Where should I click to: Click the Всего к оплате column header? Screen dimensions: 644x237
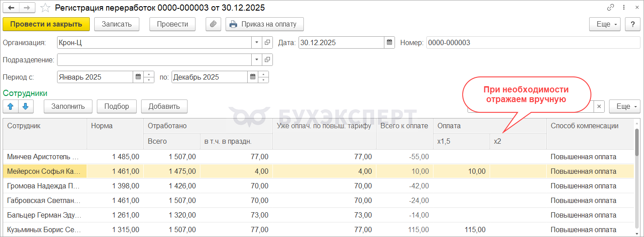tap(404, 134)
